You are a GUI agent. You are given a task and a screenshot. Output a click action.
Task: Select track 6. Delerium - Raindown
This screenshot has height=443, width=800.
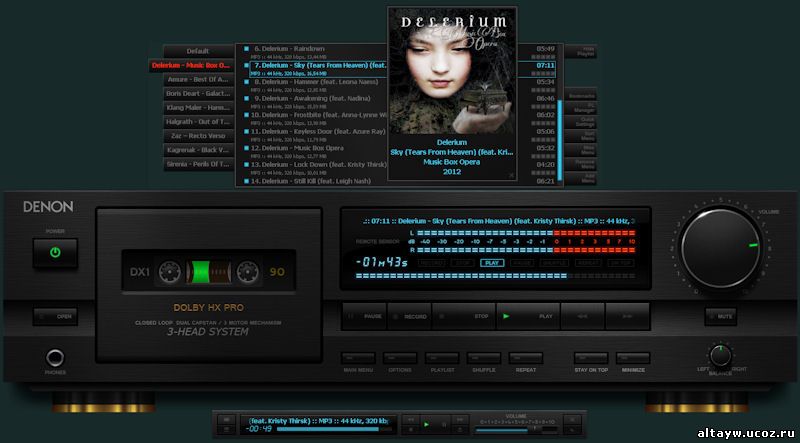315,52
